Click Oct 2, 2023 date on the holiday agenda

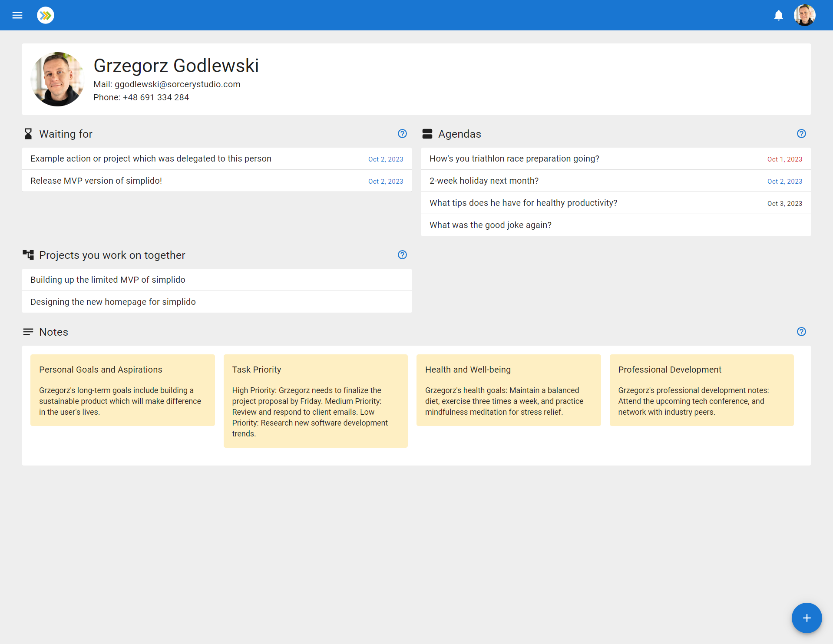784,182
